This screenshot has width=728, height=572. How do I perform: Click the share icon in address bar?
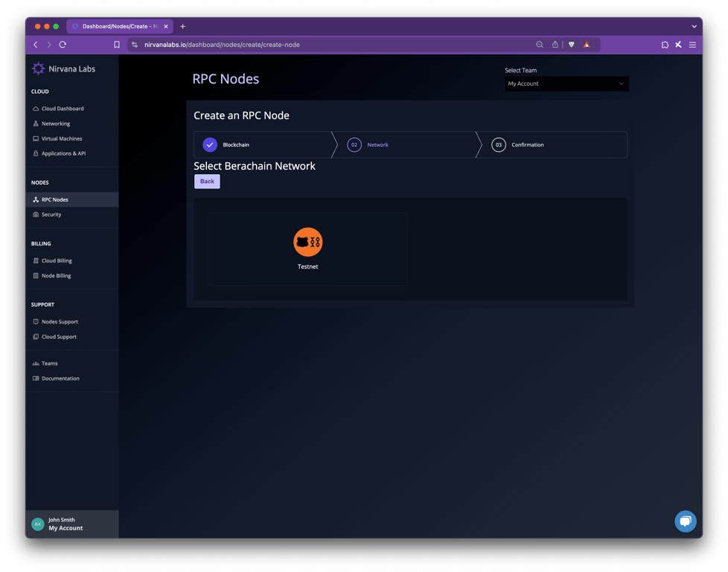[x=555, y=45]
